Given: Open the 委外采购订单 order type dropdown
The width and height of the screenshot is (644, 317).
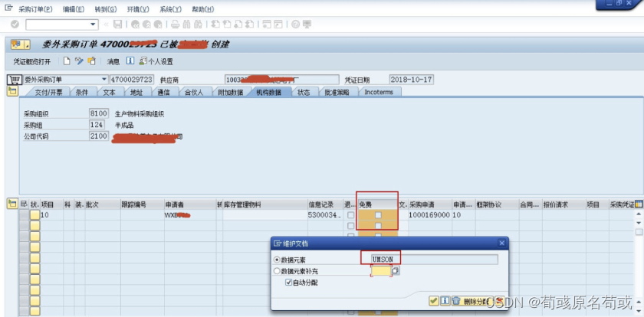Looking at the screenshot, I should tap(104, 80).
